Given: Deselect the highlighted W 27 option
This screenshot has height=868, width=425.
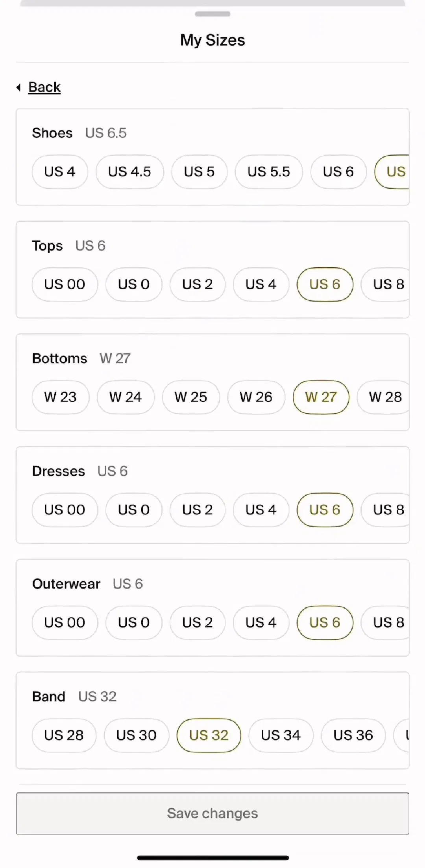Looking at the screenshot, I should tap(321, 397).
